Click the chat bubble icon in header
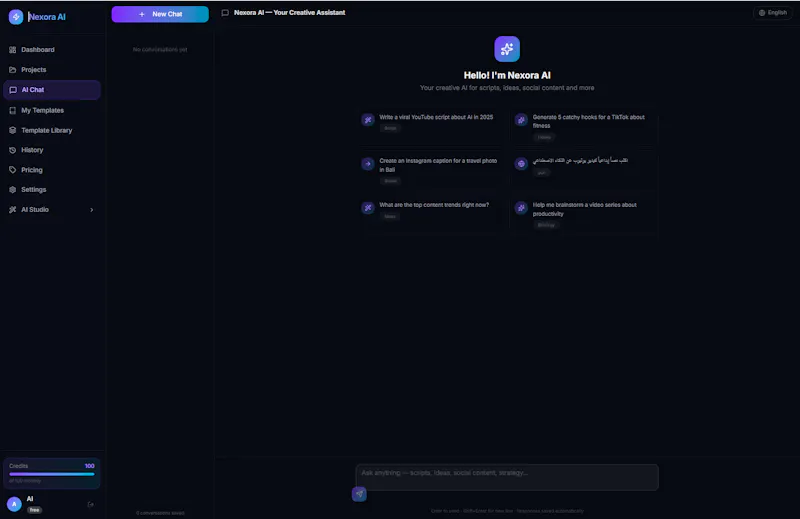Screen dimensions: 800x519 click(x=225, y=13)
